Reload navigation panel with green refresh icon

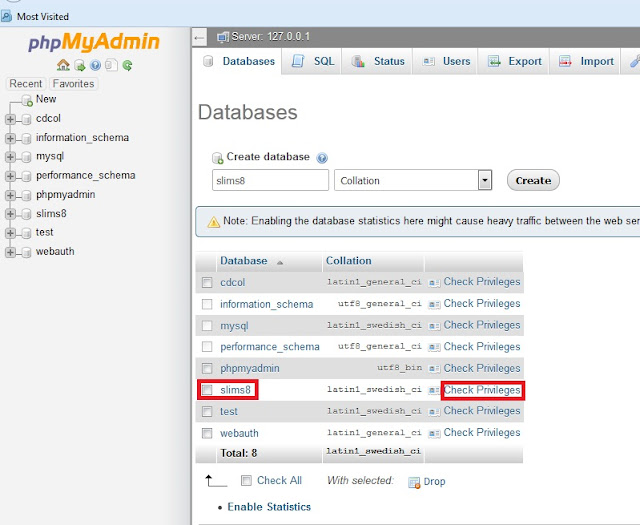pyautogui.click(x=127, y=65)
